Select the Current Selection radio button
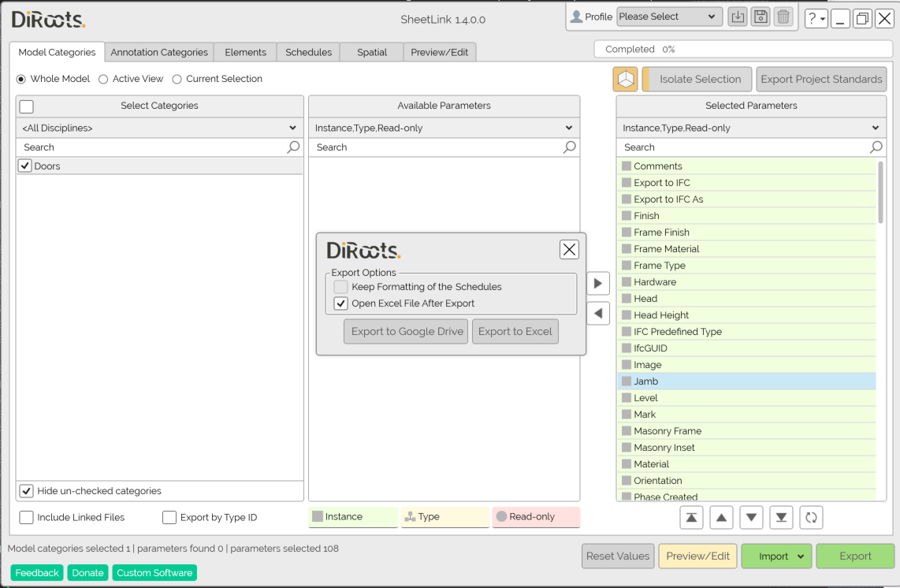The image size is (900, 588). point(177,80)
